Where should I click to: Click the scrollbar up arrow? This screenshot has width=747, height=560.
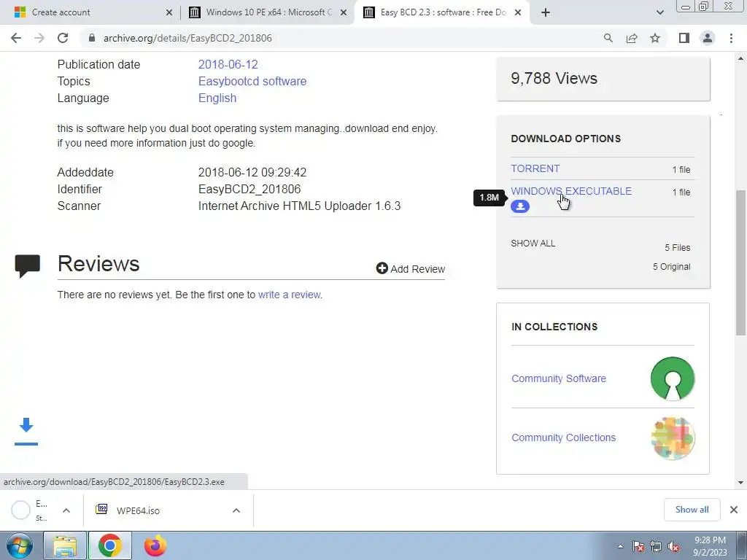coord(741,58)
